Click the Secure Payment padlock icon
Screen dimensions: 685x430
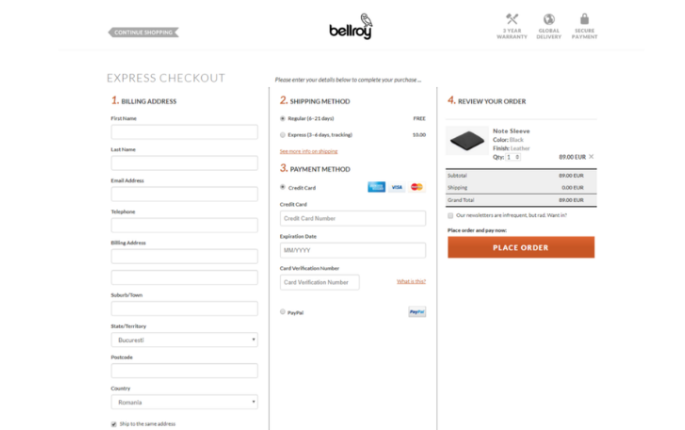[x=584, y=18]
